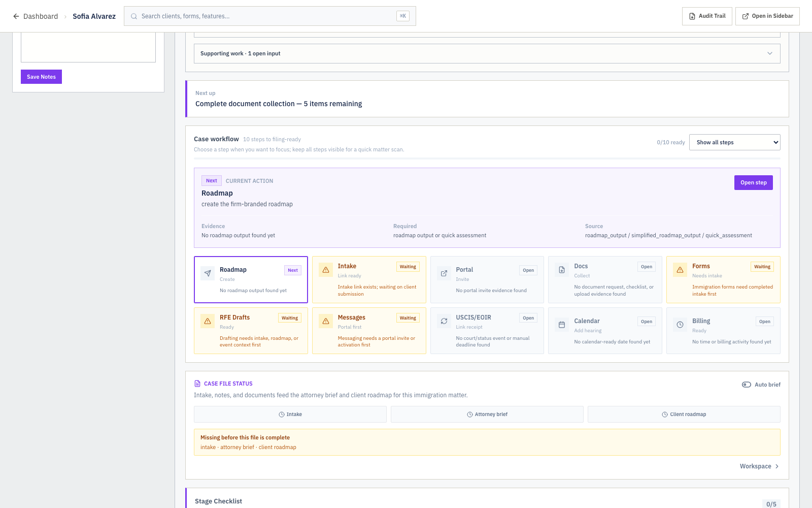This screenshot has height=508, width=812.
Task: Click the search magnifier icon
Action: click(x=134, y=16)
